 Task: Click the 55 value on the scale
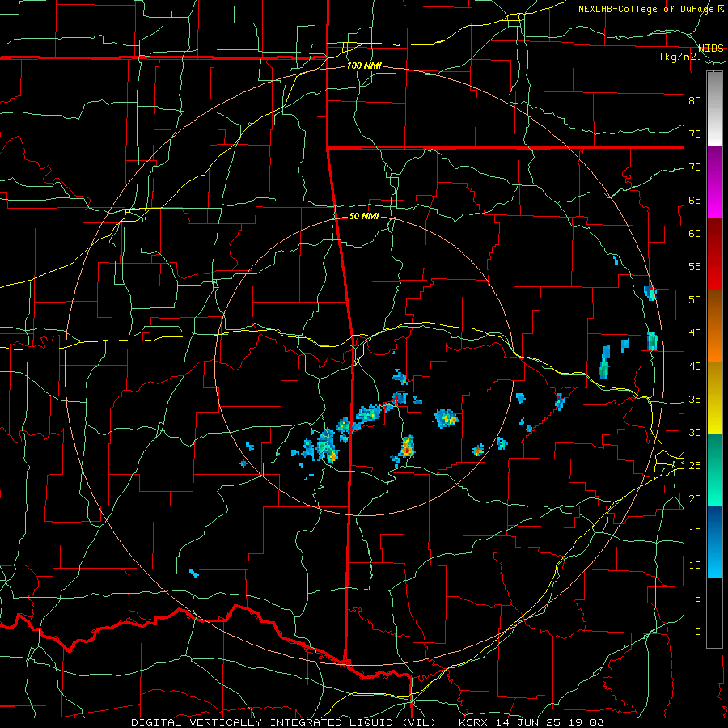point(695,266)
